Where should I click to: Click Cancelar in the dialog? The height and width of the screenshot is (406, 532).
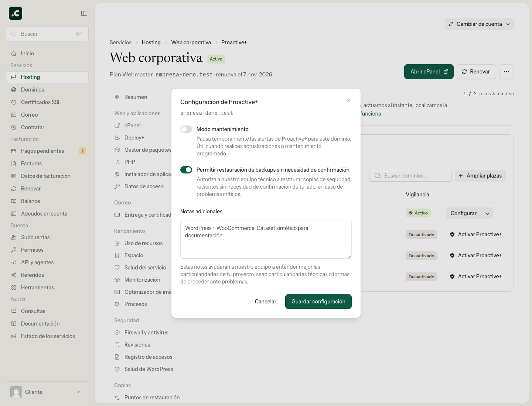click(x=266, y=302)
